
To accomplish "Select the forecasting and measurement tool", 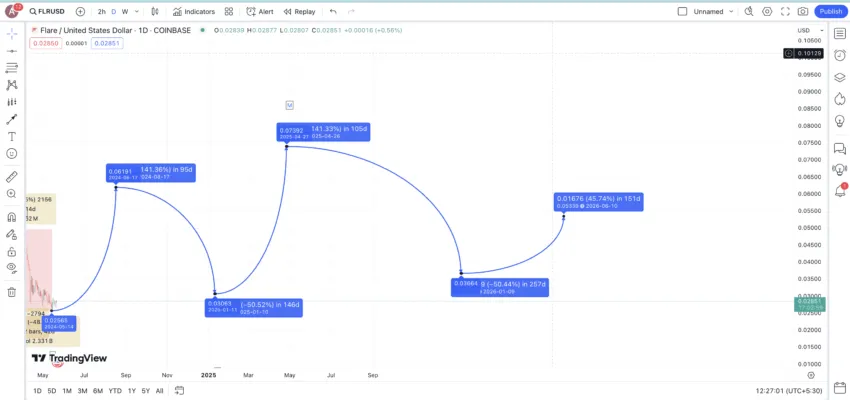I will pos(11,102).
